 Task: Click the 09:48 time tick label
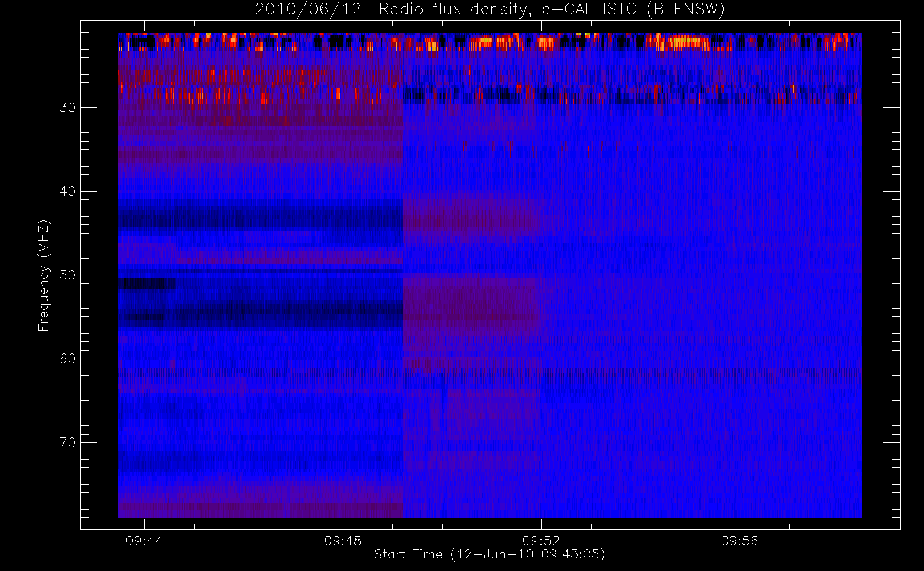coord(343,541)
